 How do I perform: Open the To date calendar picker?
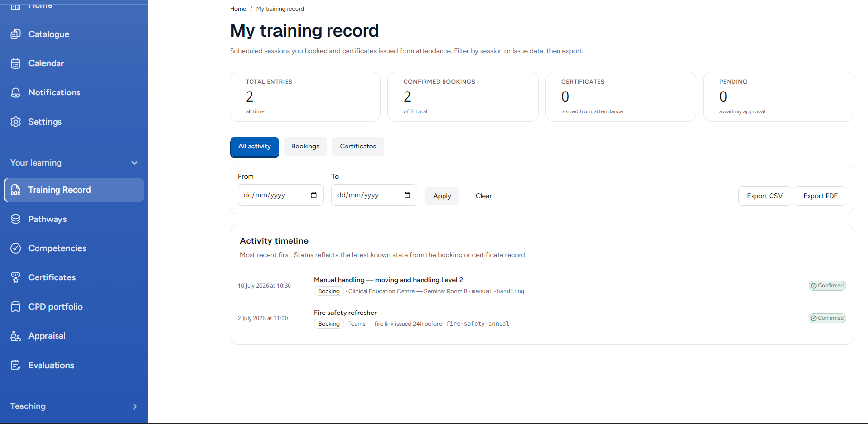pos(407,195)
